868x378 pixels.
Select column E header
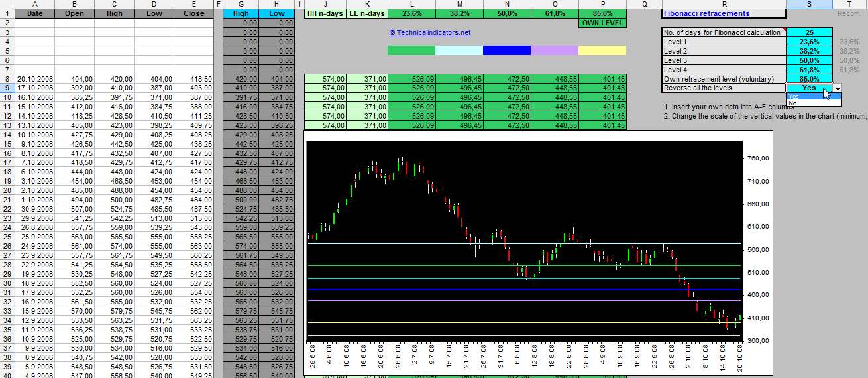194,4
